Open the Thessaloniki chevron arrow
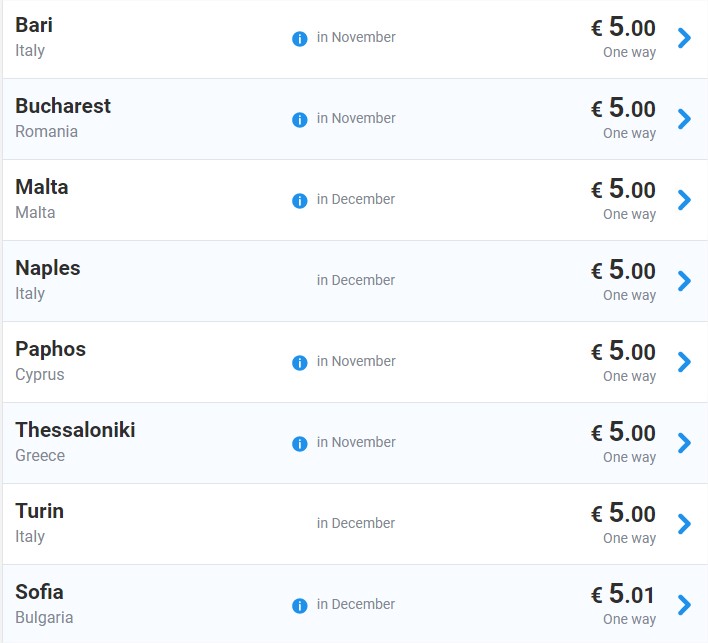The width and height of the screenshot is (708, 643). [685, 443]
